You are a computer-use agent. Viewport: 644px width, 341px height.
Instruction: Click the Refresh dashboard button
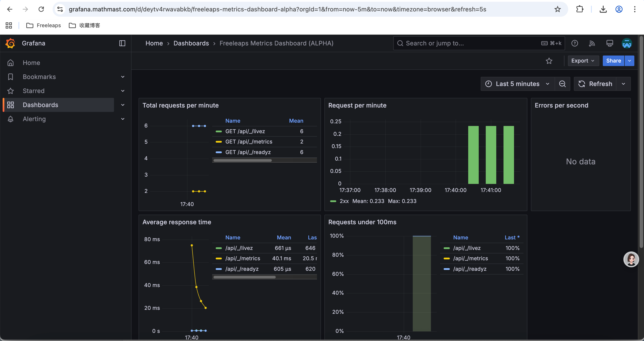coord(595,84)
